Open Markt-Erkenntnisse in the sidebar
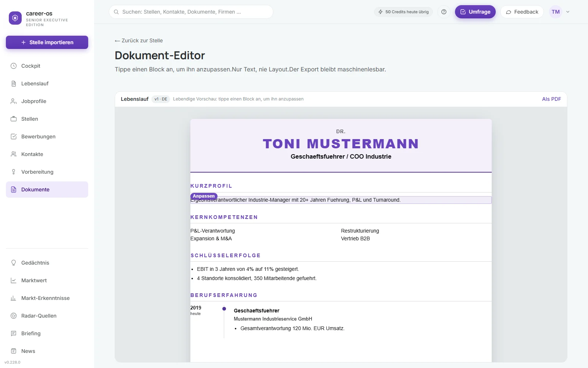Viewport: 588px width, 368px height. (x=47, y=298)
